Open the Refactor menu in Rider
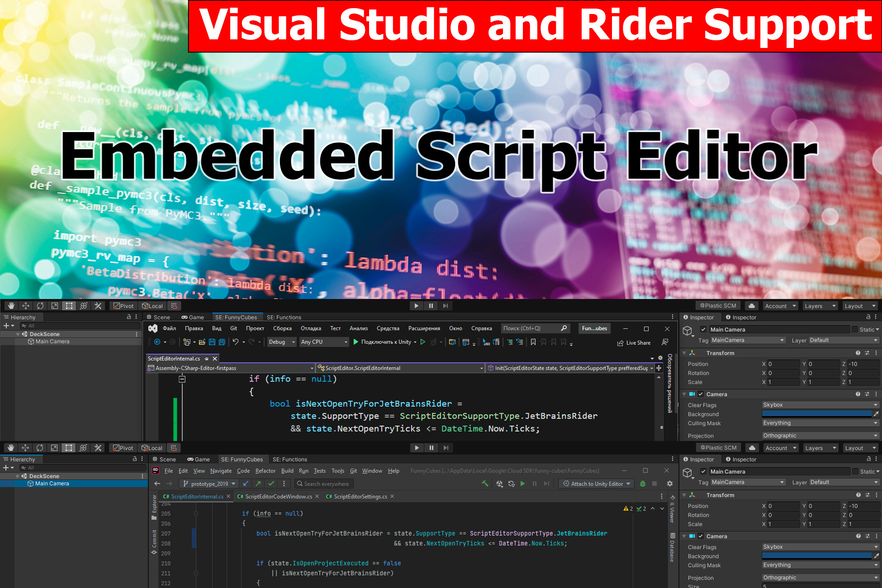Image resolution: width=882 pixels, height=588 pixels. coord(266,471)
